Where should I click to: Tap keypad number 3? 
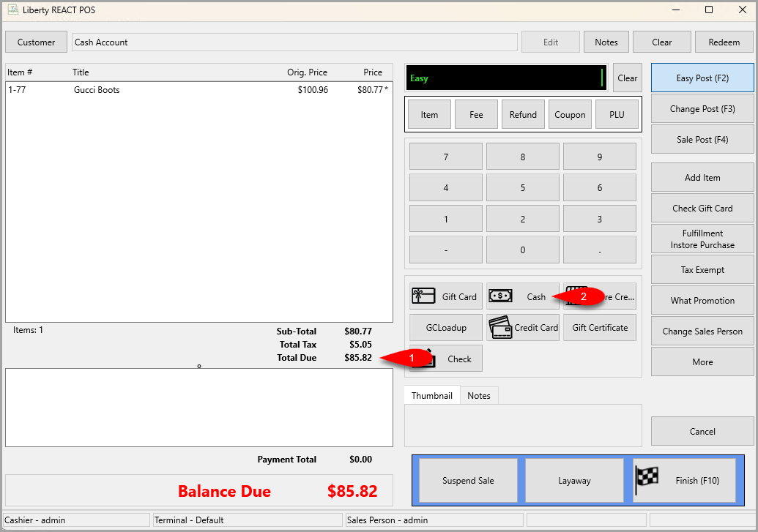599,219
